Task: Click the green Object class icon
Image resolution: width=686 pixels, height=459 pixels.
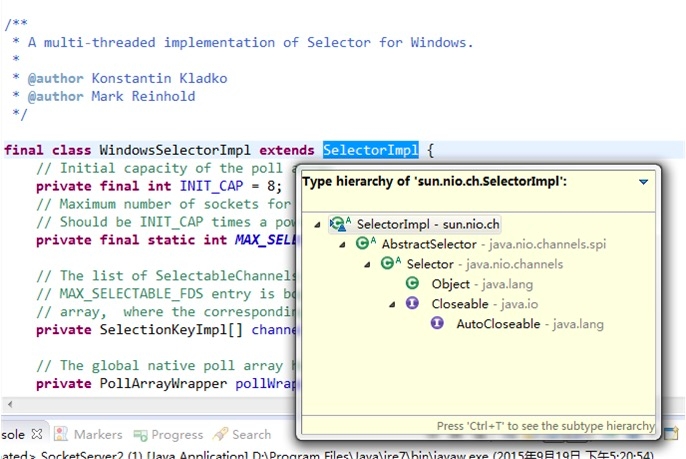Action: tap(412, 284)
